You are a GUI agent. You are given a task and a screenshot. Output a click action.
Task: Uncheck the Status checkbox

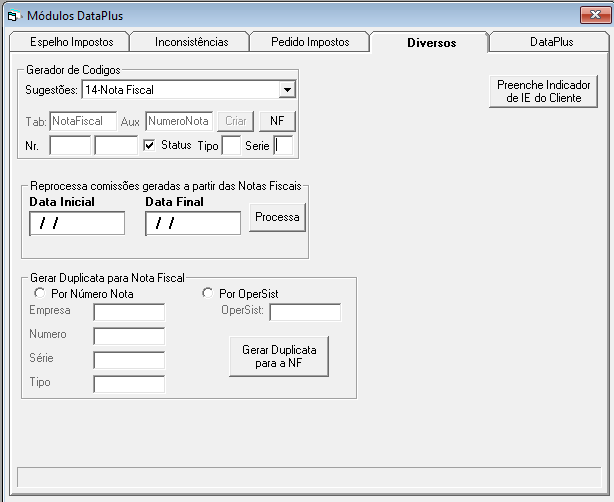[x=149, y=145]
